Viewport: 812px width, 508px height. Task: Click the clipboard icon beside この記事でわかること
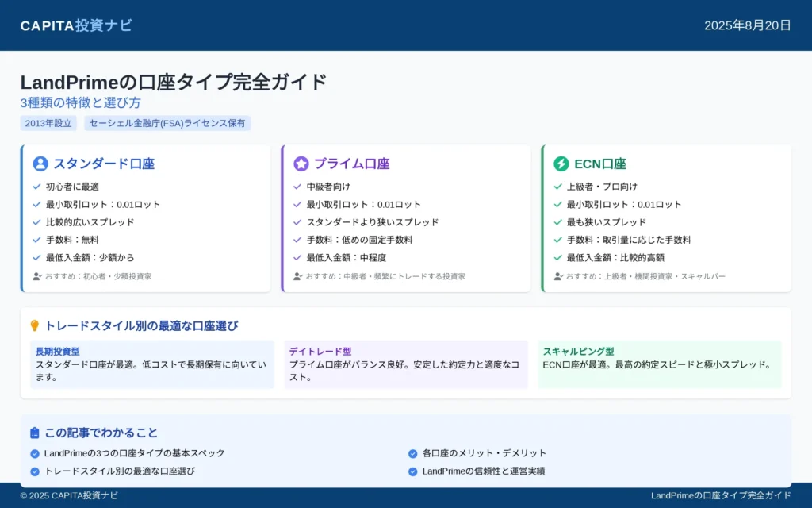point(35,433)
